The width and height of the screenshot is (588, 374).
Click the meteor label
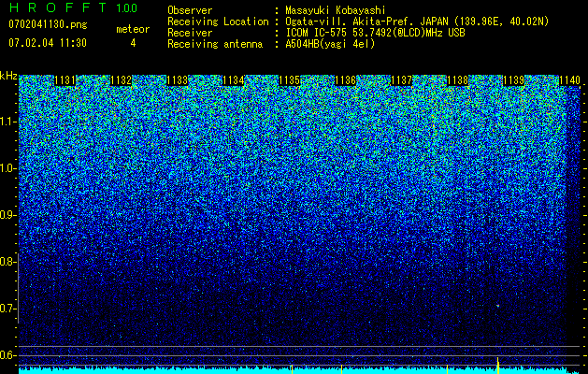coord(133,29)
